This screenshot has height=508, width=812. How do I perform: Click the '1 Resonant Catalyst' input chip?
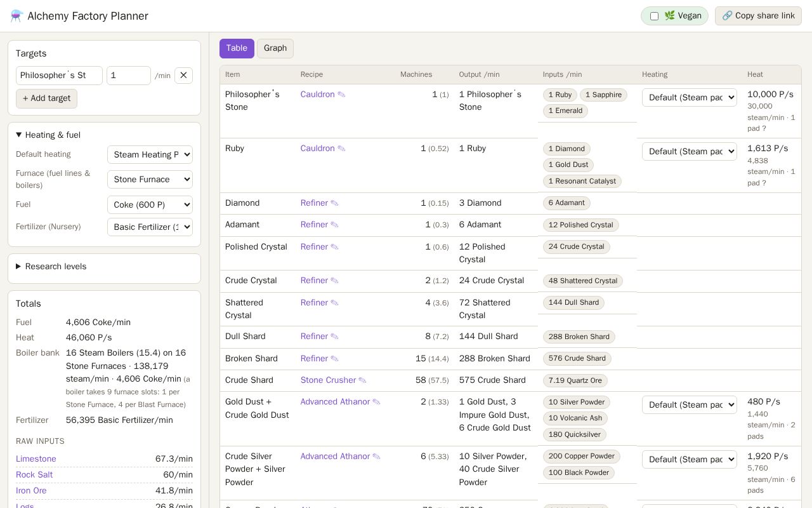[582, 182]
